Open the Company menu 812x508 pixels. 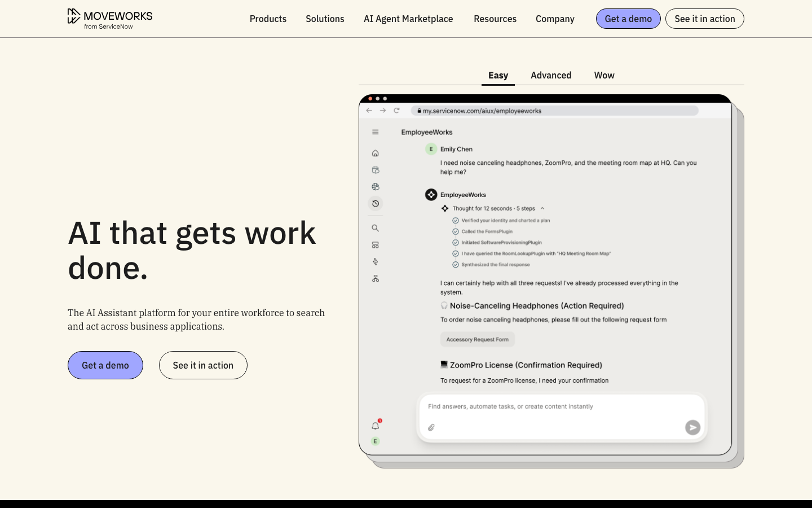pyautogui.click(x=555, y=19)
